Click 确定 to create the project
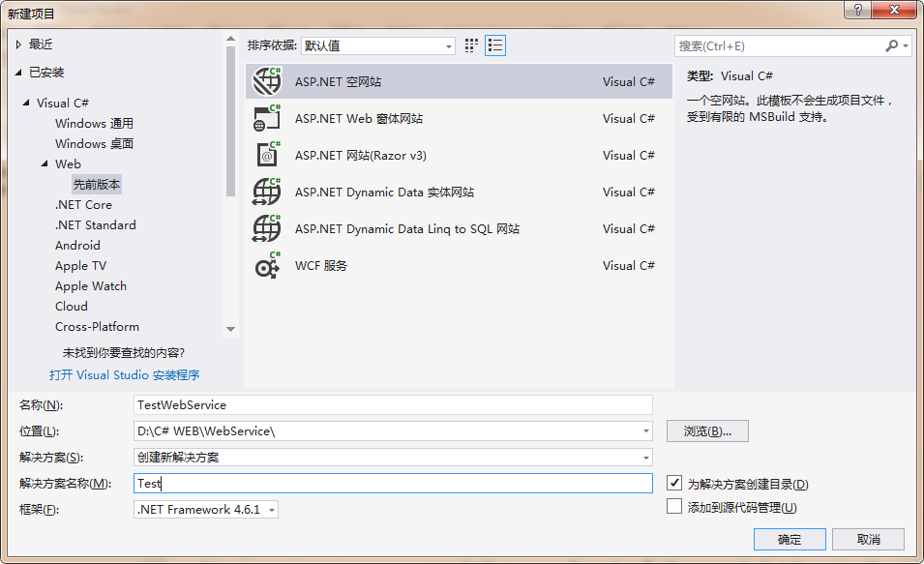Viewport: 924px width, 564px height. tap(790, 539)
